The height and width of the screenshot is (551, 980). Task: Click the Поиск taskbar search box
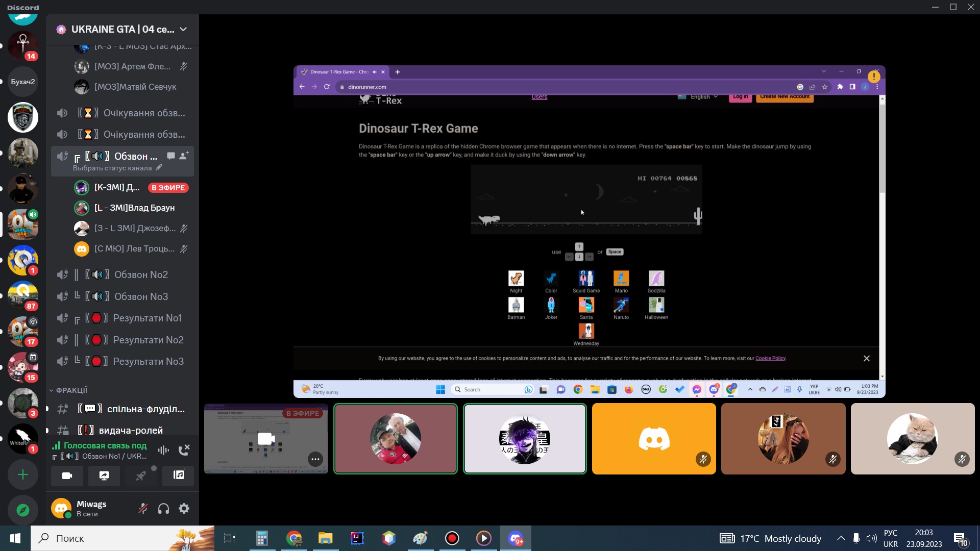(x=122, y=538)
